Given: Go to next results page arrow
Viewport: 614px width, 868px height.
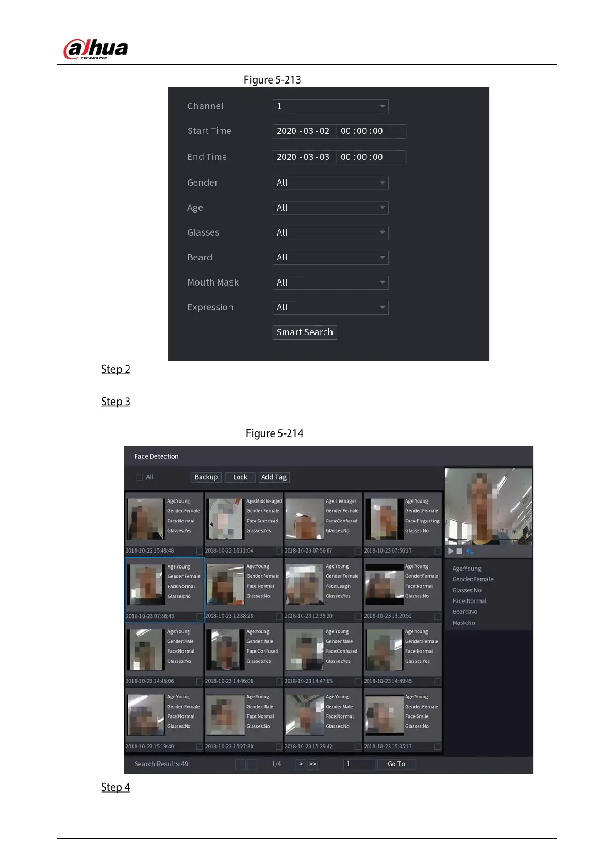Looking at the screenshot, I should click(x=301, y=764).
